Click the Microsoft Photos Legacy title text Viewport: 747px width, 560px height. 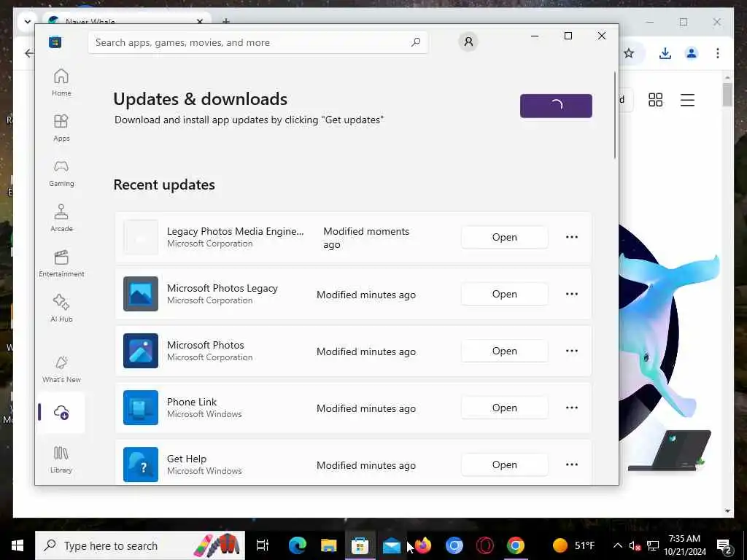click(x=222, y=288)
